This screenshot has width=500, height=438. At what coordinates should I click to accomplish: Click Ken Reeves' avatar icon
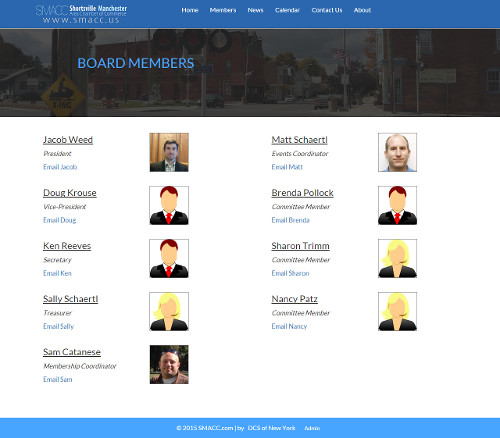point(169,258)
